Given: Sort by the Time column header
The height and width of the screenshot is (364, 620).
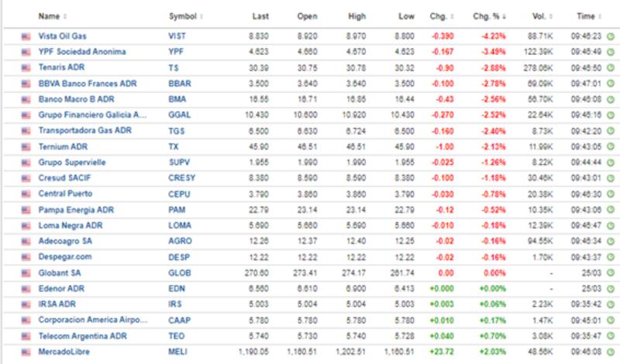Looking at the screenshot, I should [x=588, y=16].
